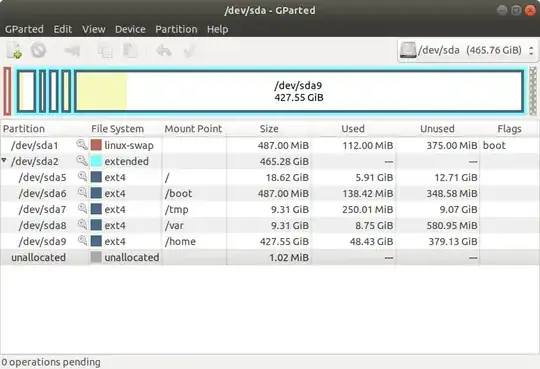Sort by the Size column header
The width and height of the screenshot is (540, 369).
click(269, 129)
